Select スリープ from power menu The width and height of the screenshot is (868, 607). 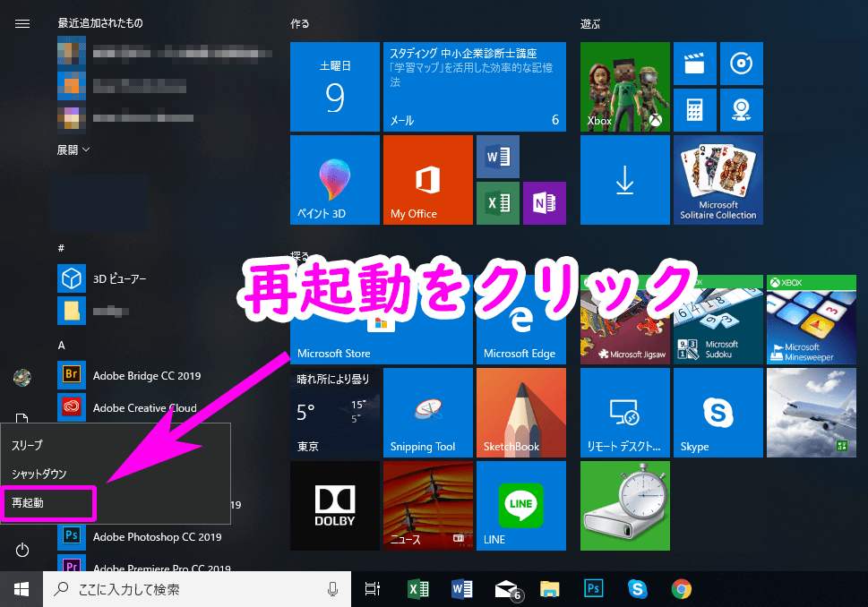tap(116, 446)
